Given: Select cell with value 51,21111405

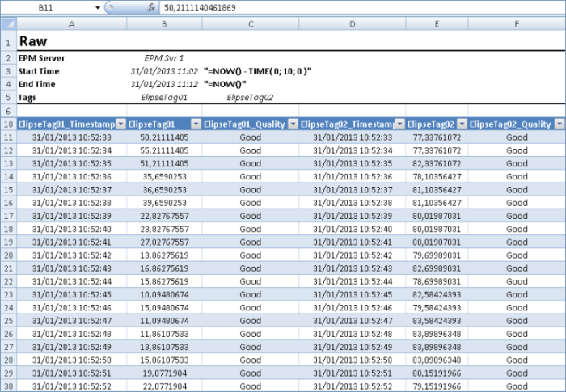Looking at the screenshot, I should (x=164, y=163).
